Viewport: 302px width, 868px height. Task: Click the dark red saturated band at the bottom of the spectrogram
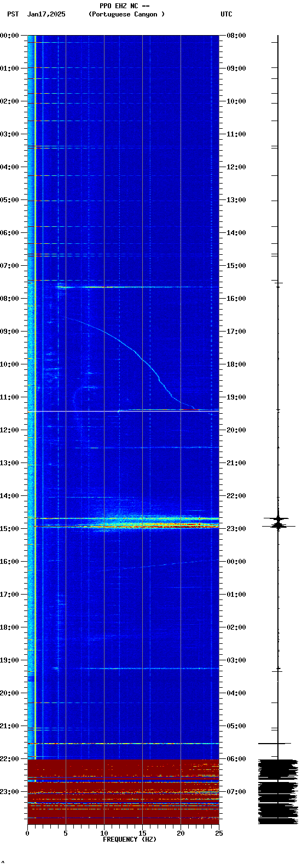click(123, 792)
